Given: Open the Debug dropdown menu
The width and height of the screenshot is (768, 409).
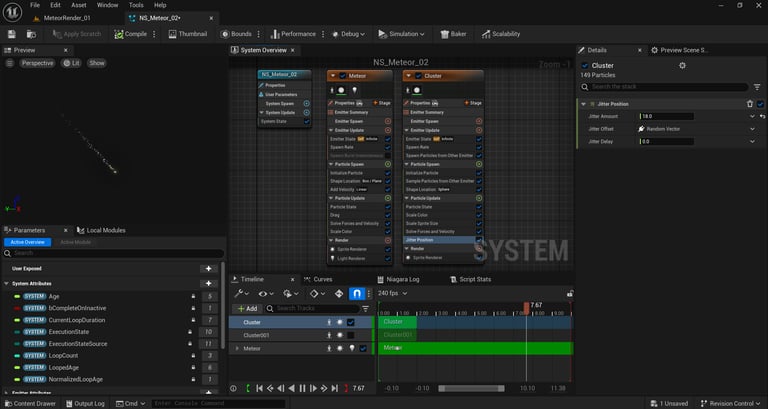Looking at the screenshot, I should [x=351, y=34].
